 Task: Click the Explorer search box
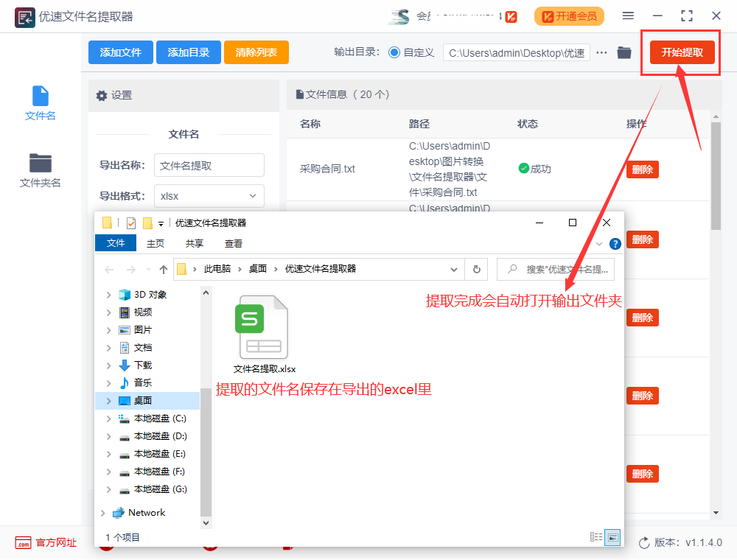click(556, 269)
